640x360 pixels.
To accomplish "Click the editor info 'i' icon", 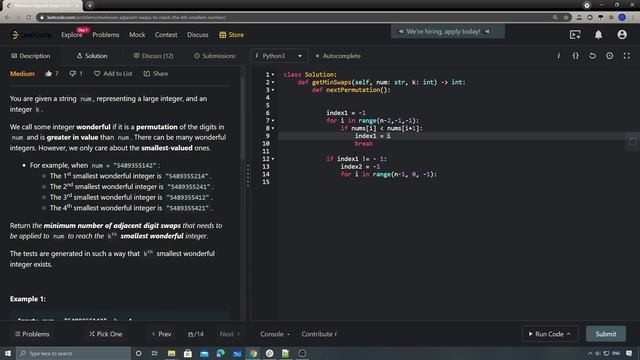I will 558,56.
